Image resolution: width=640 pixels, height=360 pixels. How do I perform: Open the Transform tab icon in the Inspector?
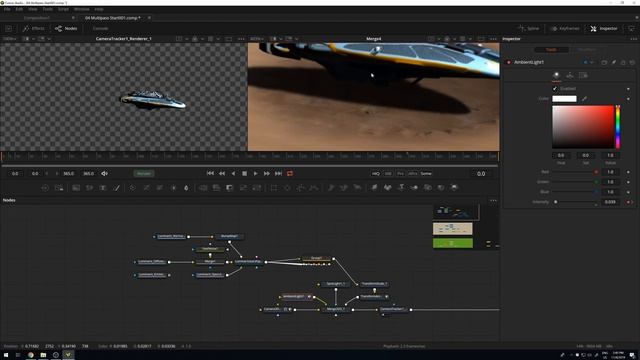coord(570,76)
